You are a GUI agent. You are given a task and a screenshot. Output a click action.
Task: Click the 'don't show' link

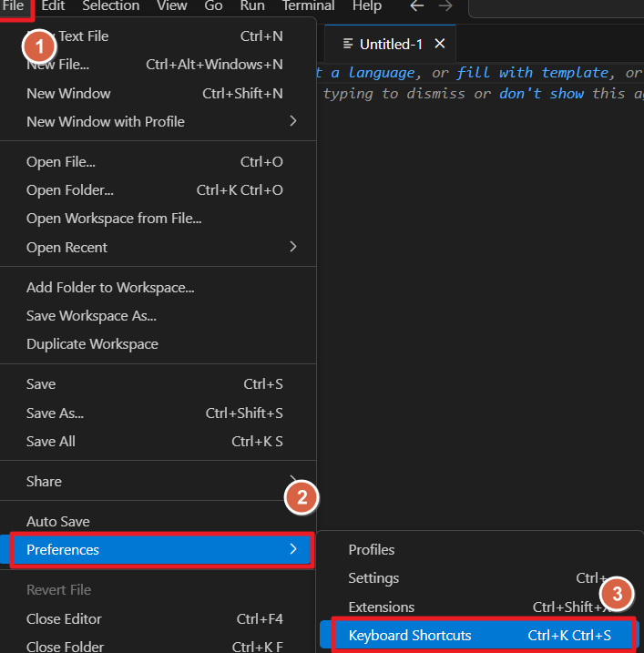pyautogui.click(x=542, y=94)
